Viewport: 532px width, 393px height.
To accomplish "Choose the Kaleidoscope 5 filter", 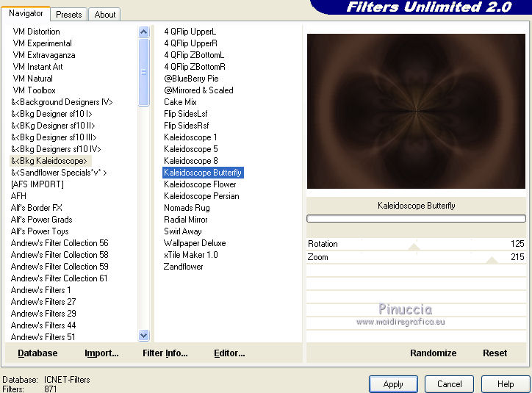I will point(190,149).
